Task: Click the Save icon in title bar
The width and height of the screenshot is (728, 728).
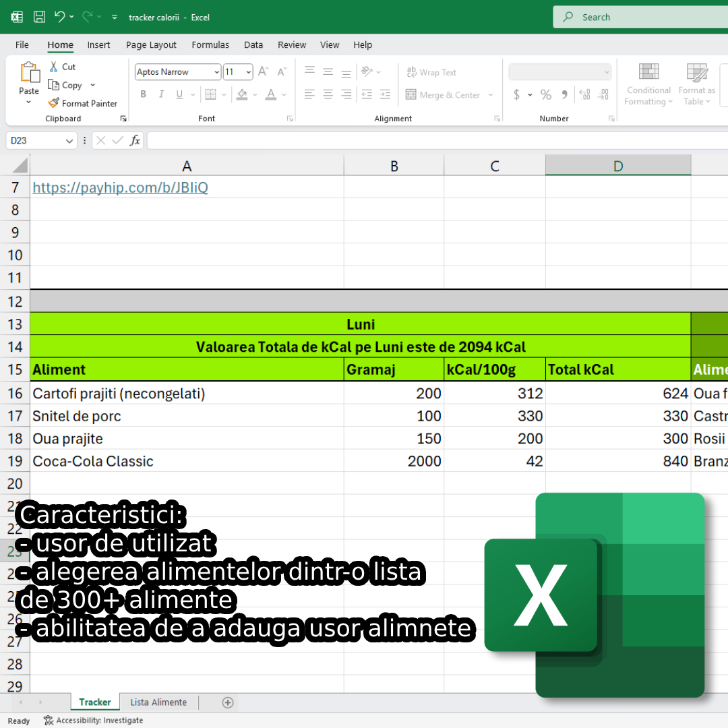Action: coord(40,17)
